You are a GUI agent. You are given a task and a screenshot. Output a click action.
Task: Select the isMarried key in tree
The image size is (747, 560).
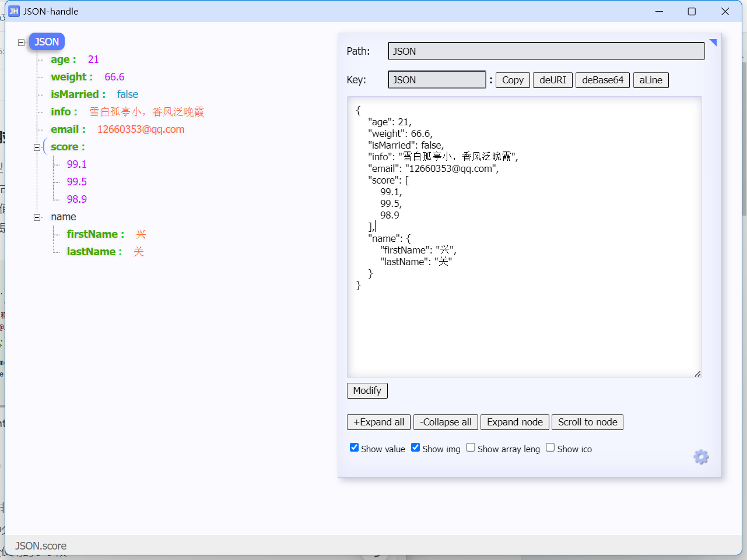pos(78,94)
